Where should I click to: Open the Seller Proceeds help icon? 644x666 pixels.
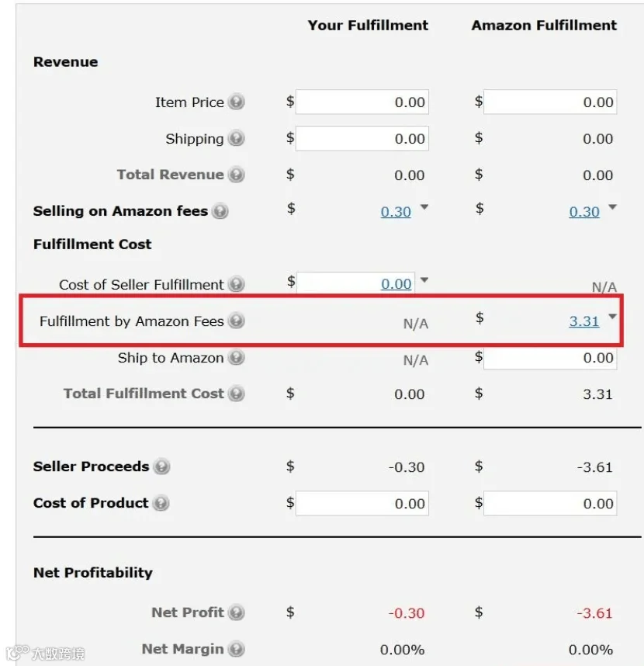click(x=161, y=467)
